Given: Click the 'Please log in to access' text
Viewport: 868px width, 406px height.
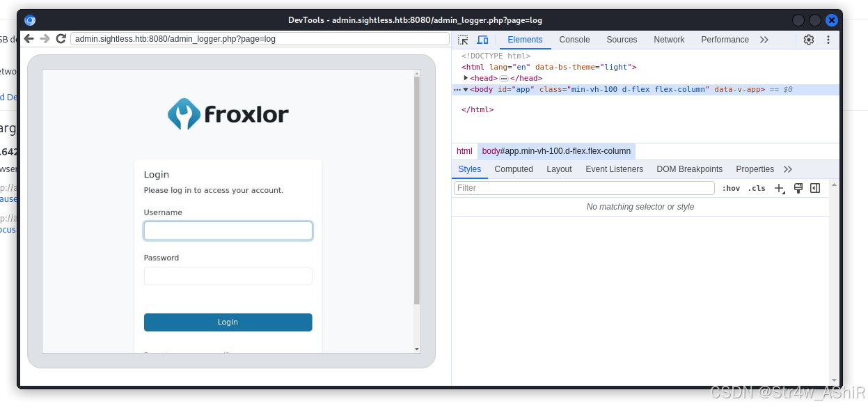Looking at the screenshot, I should tap(214, 190).
